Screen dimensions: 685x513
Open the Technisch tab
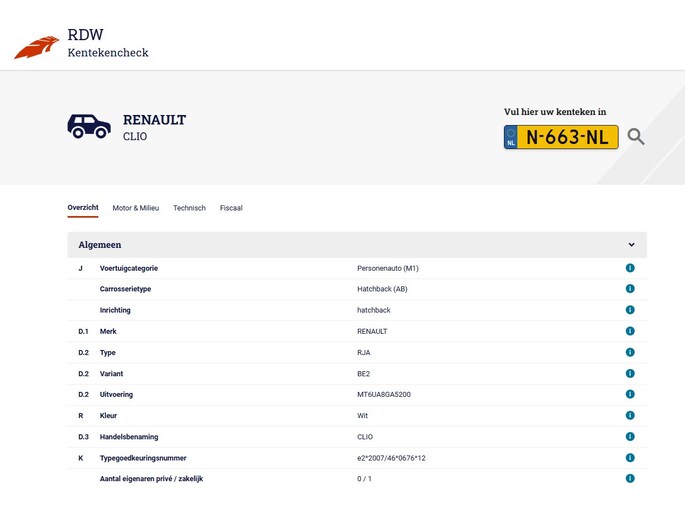click(x=189, y=208)
